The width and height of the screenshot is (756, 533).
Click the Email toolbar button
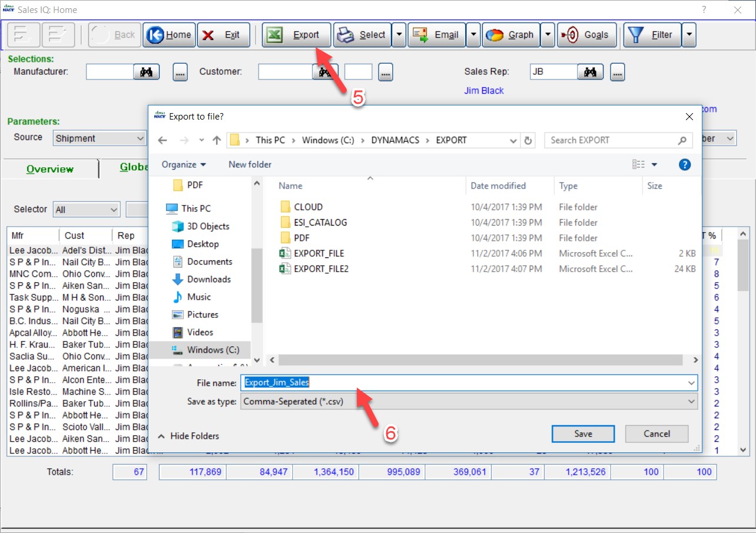436,35
